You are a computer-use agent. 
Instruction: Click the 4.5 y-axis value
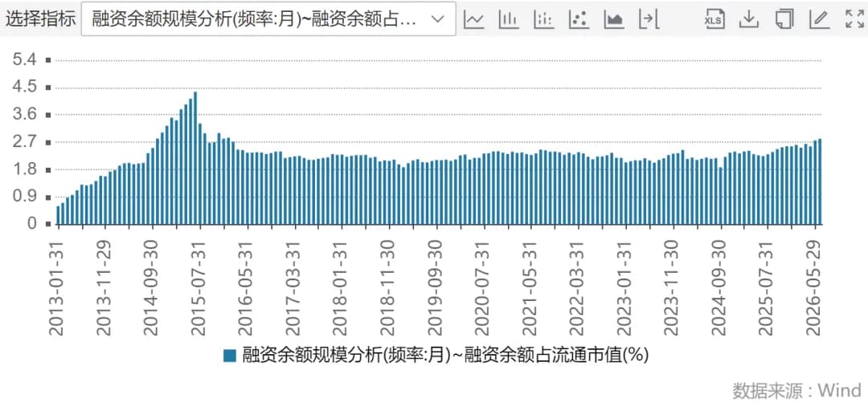(24, 88)
